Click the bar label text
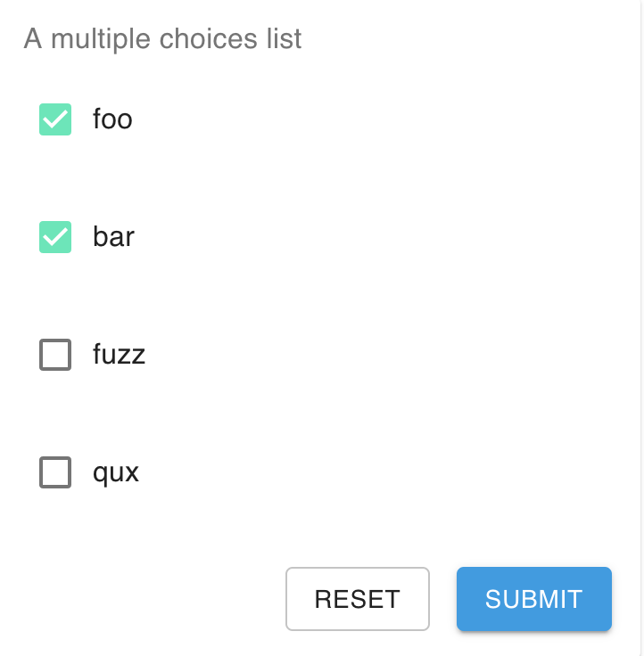 point(113,237)
